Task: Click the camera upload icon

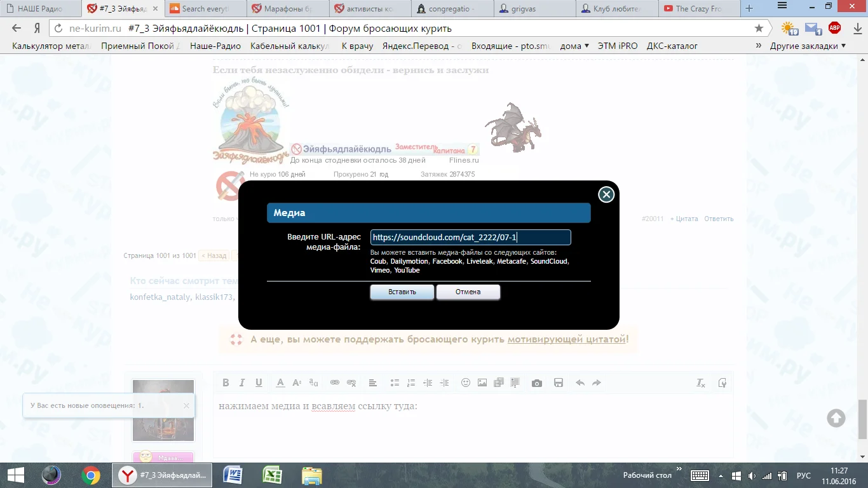Action: (537, 383)
